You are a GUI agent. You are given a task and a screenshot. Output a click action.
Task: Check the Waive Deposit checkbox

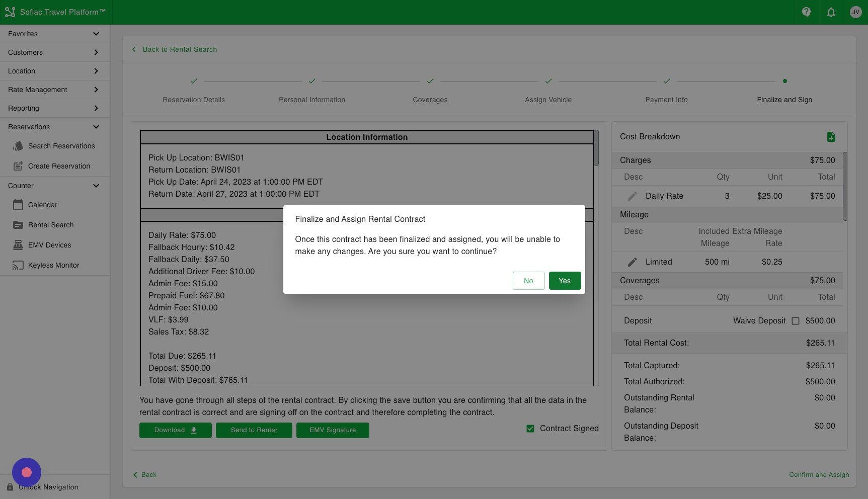coord(796,320)
